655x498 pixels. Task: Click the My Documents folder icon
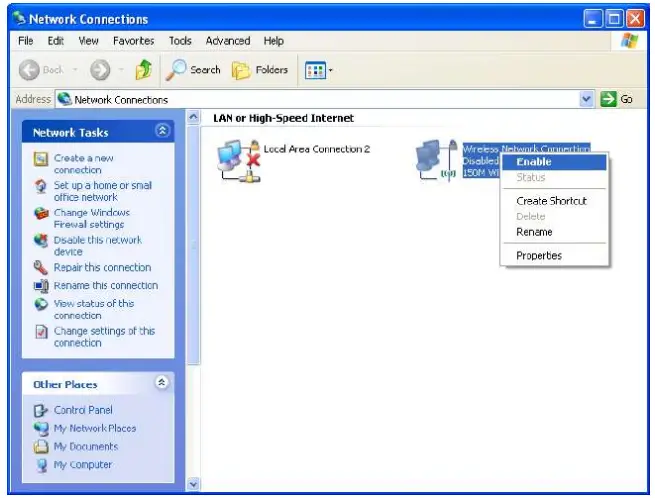(41, 447)
